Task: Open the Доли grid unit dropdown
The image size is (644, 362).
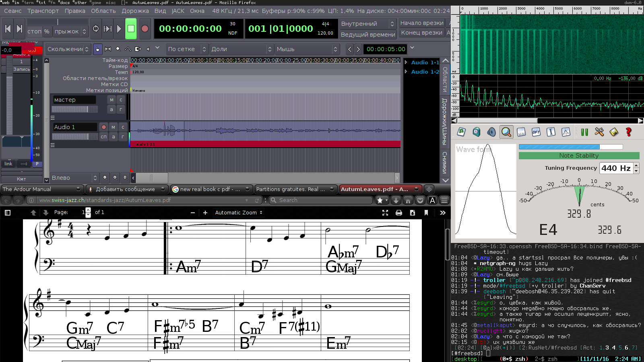Action: (242, 49)
